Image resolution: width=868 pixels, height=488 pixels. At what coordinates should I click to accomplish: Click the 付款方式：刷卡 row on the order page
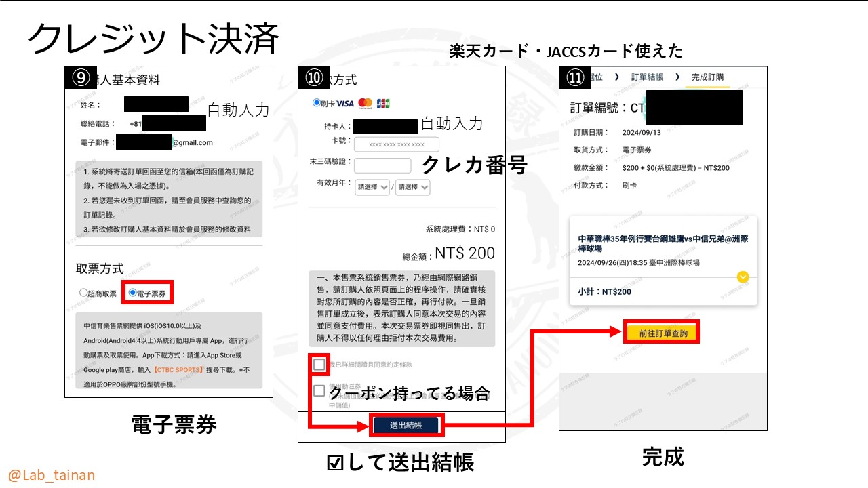[x=606, y=185]
